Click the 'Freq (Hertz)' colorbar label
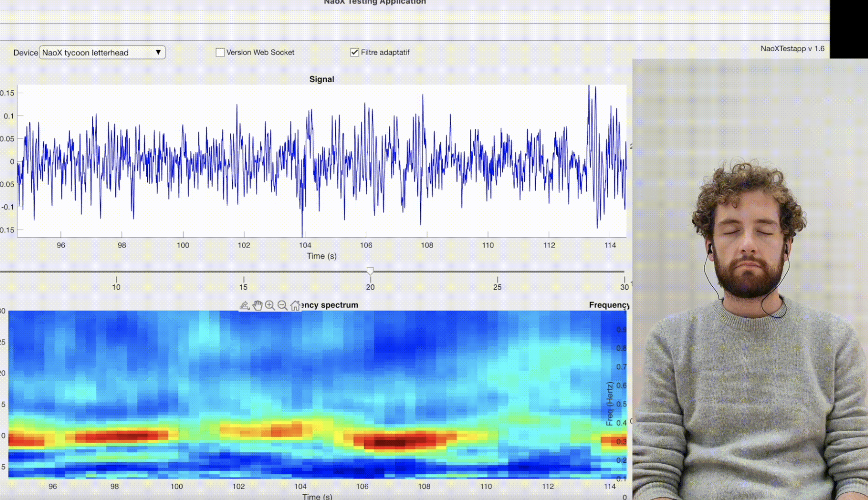The width and height of the screenshot is (868, 500). [609, 404]
